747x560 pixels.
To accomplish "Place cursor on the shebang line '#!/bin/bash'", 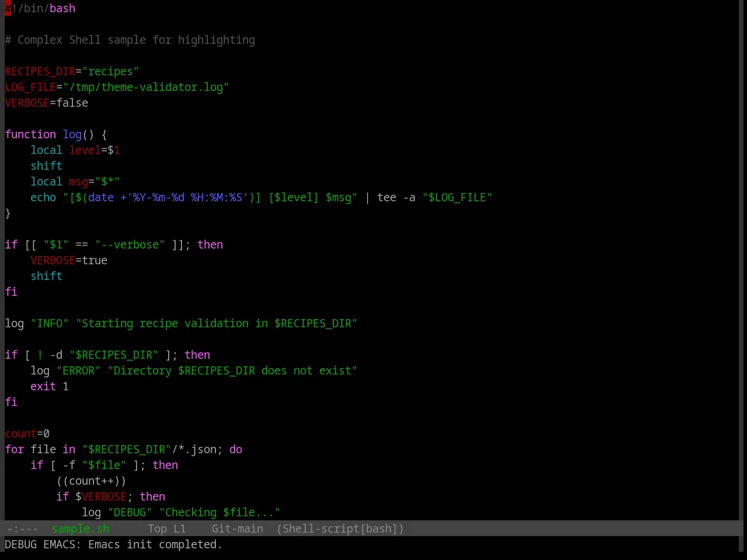I will pyautogui.click(x=40, y=8).
